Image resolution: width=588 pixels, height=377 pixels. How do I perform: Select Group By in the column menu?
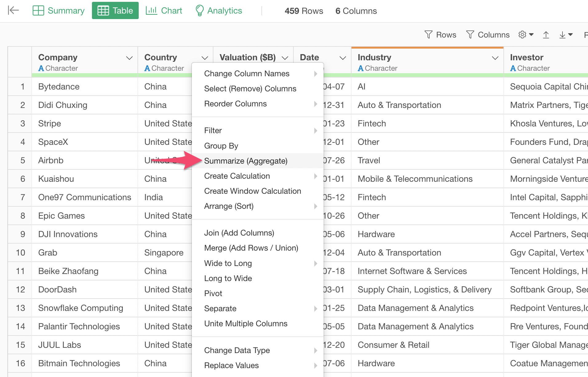click(221, 146)
